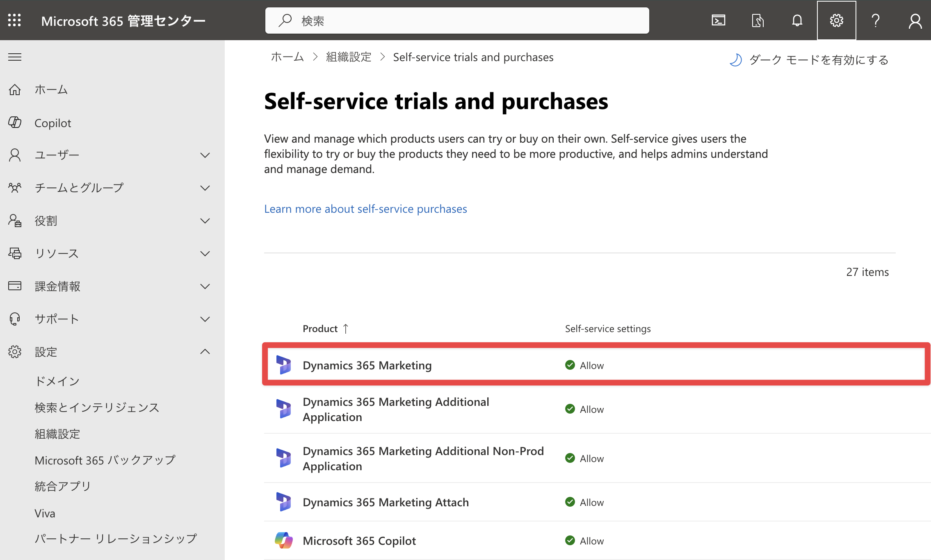Open Microsoft 365 バックアップ
The height and width of the screenshot is (560, 931).
[x=105, y=460]
